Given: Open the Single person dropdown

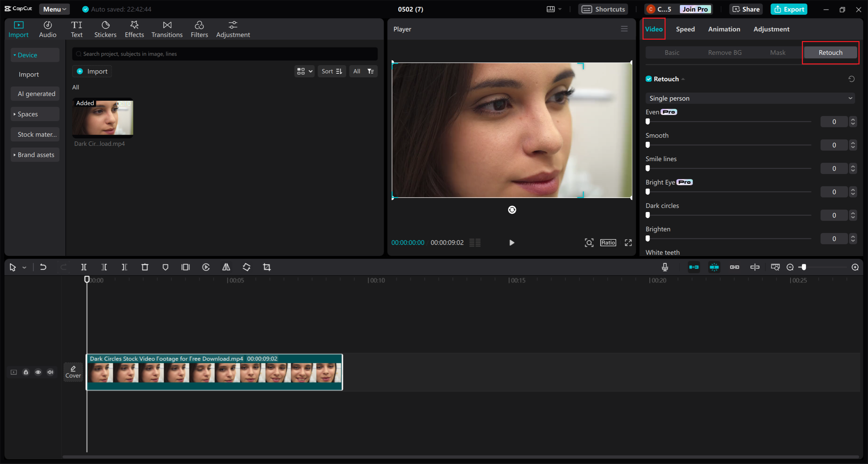Looking at the screenshot, I should [749, 98].
